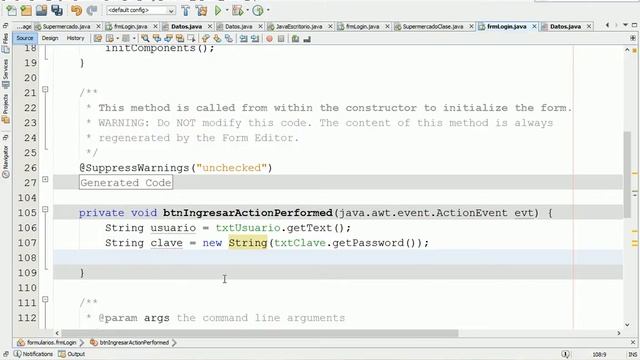Click the Profile Project clock icon
Screen dimensions: 640x360
258,10
